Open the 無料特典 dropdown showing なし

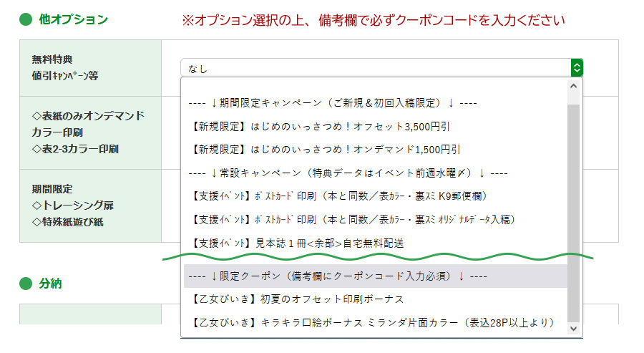(381, 68)
